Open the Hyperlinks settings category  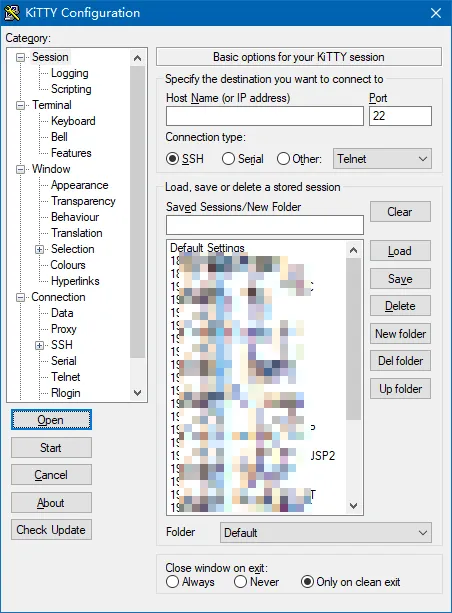[x=75, y=281]
